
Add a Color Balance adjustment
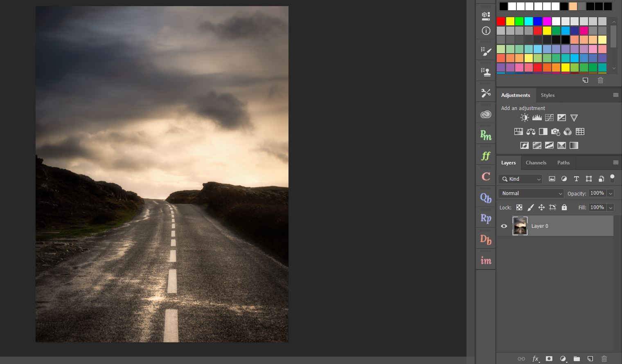tap(531, 132)
